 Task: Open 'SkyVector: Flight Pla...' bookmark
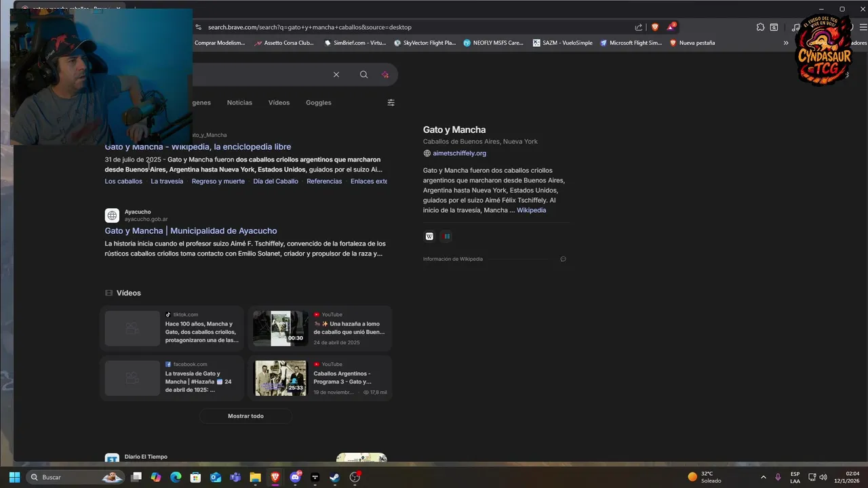click(x=425, y=43)
